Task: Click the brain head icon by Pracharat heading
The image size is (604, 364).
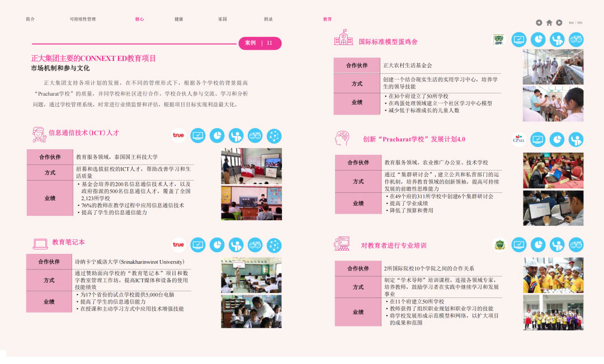Action: 342,138
